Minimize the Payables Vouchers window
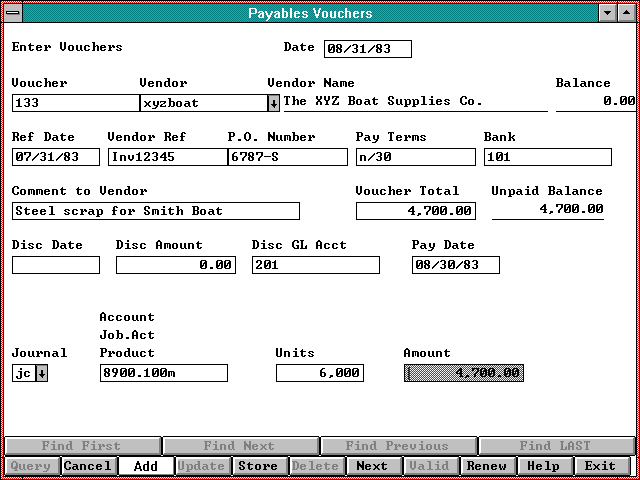Screen dimensions: 640x480 pyautogui.click(x=607, y=13)
